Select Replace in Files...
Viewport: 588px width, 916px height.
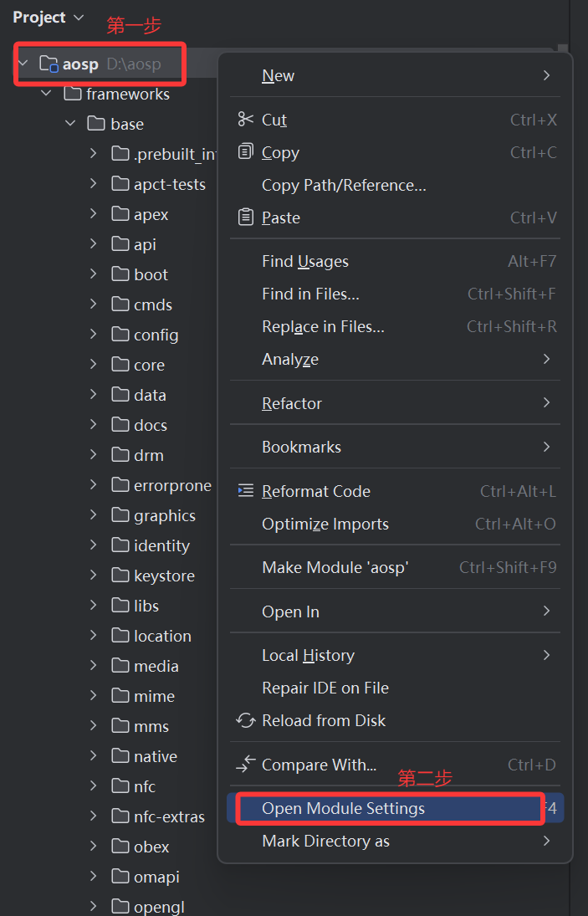[396, 326]
